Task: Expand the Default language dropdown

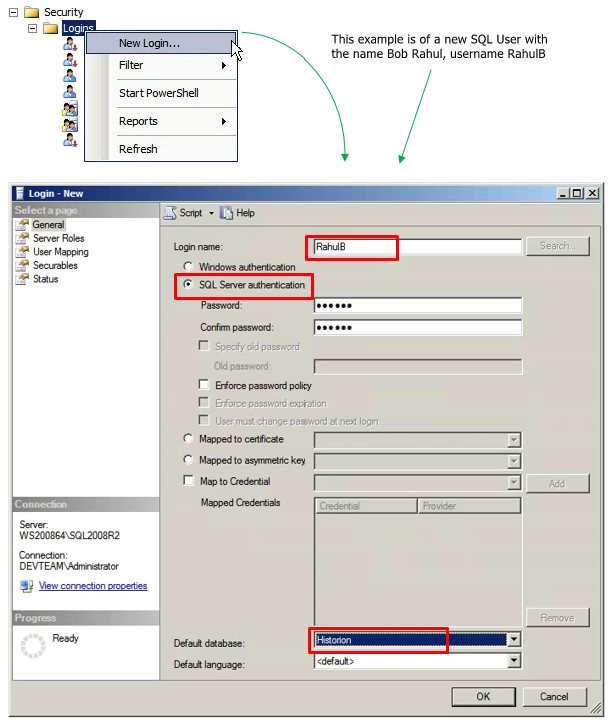Action: [x=514, y=661]
